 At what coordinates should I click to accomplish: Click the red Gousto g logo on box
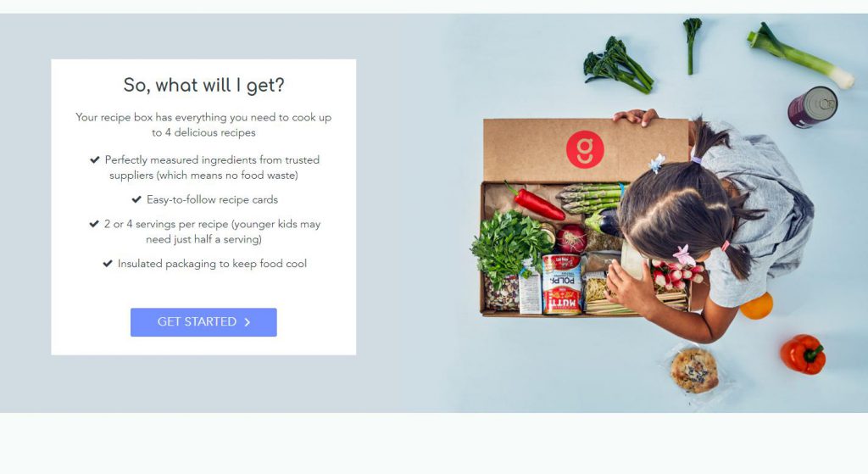click(x=585, y=149)
